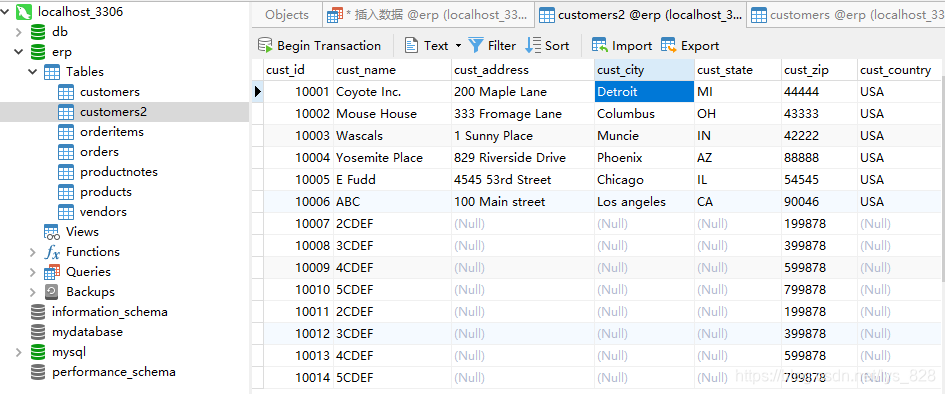Click the Export button label
The image size is (945, 394).
700,46
